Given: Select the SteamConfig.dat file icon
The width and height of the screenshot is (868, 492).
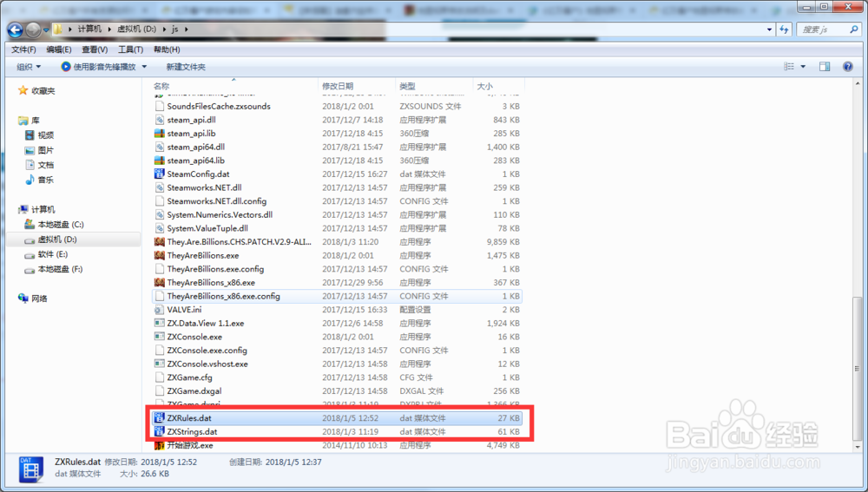Looking at the screenshot, I should pos(160,174).
